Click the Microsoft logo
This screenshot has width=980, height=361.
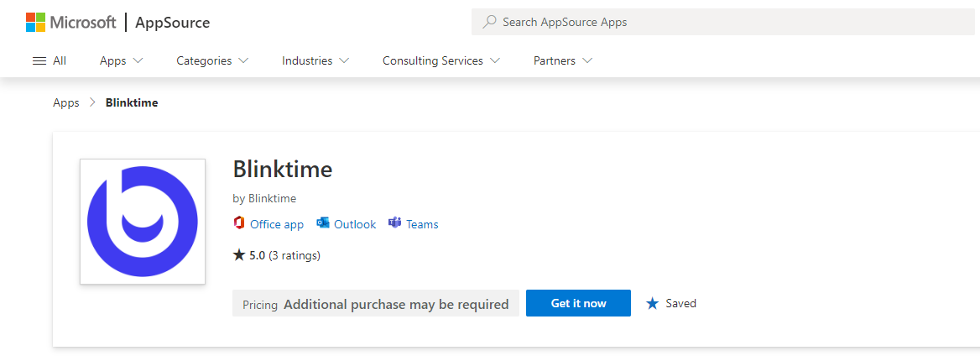coord(70,23)
